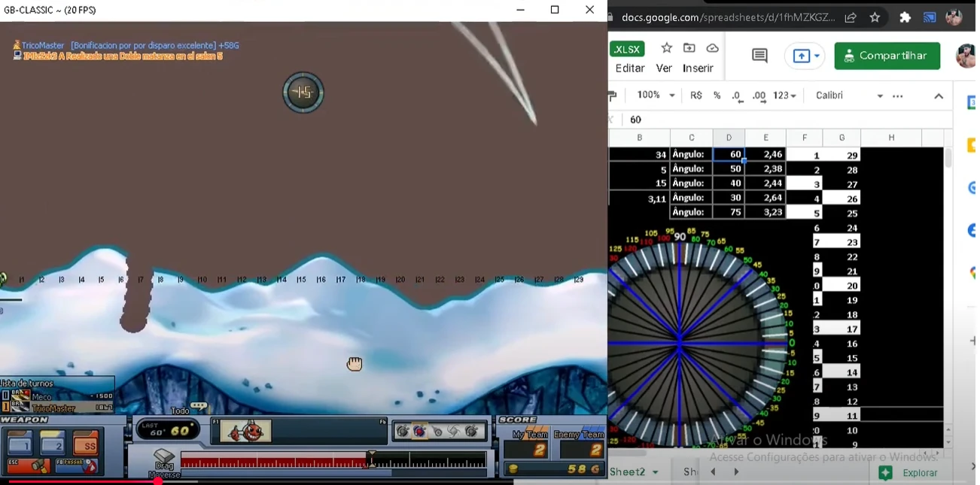Click the share page icon in address bar
Viewport: 980px width, 485px height.
tap(851, 17)
